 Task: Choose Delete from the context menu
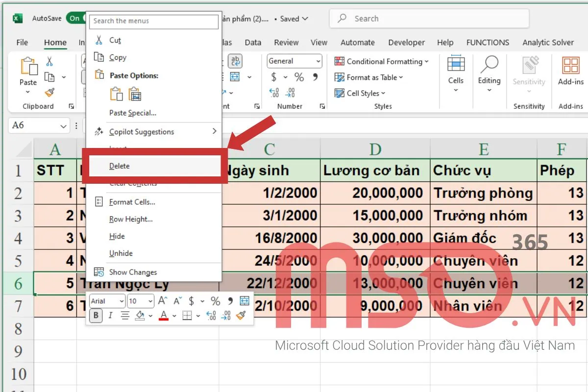coord(119,166)
